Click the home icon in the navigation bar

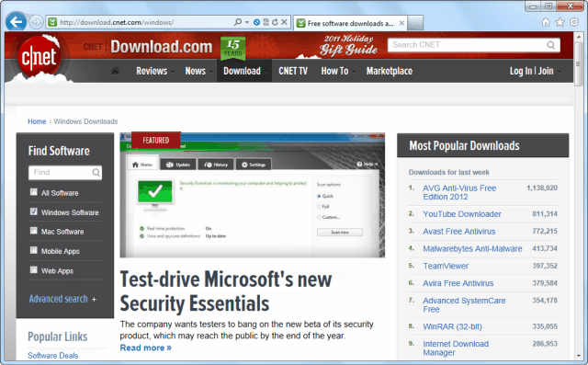click(115, 71)
